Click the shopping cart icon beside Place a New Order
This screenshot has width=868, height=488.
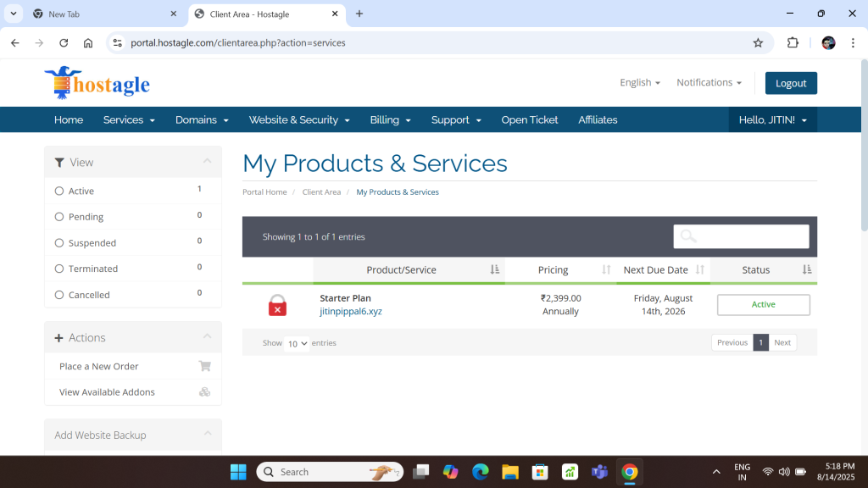[204, 366]
